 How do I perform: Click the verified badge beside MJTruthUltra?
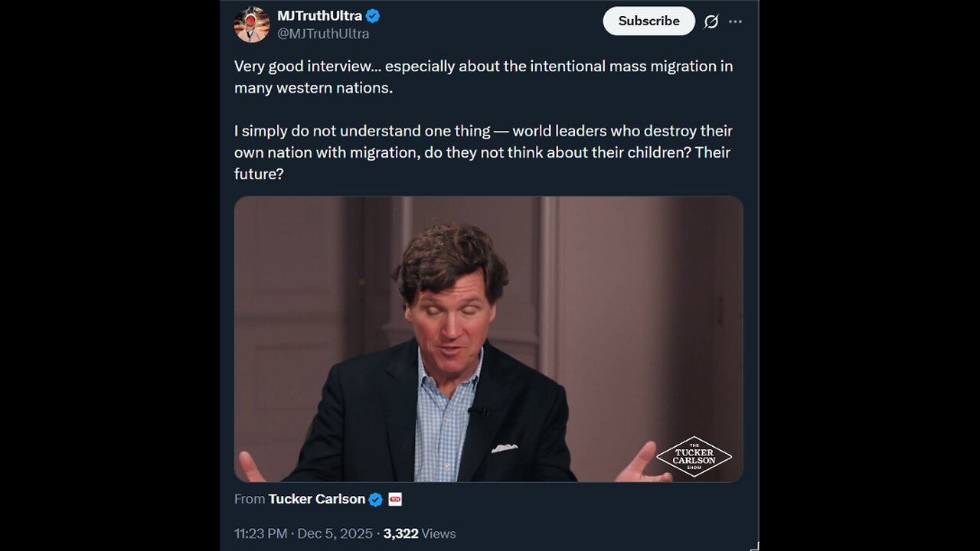(373, 16)
